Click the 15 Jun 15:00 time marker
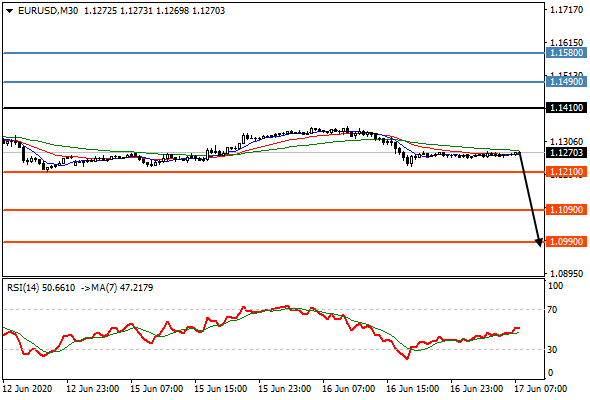 click(x=220, y=389)
